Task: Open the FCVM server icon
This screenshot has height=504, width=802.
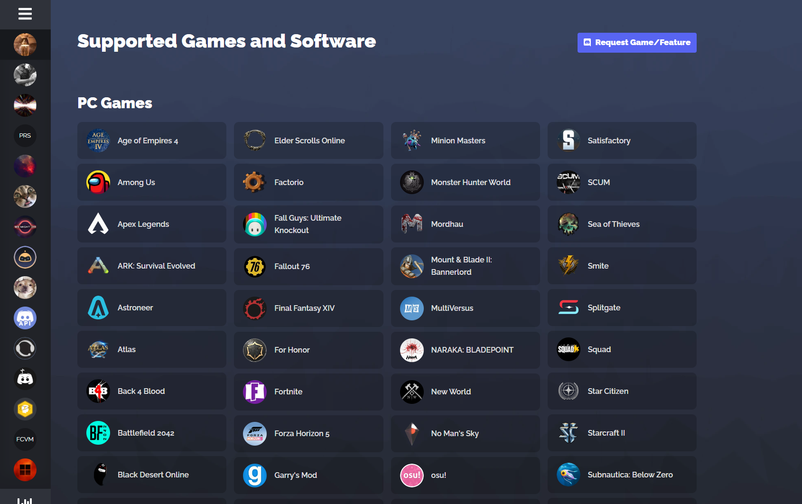Action: point(25,439)
